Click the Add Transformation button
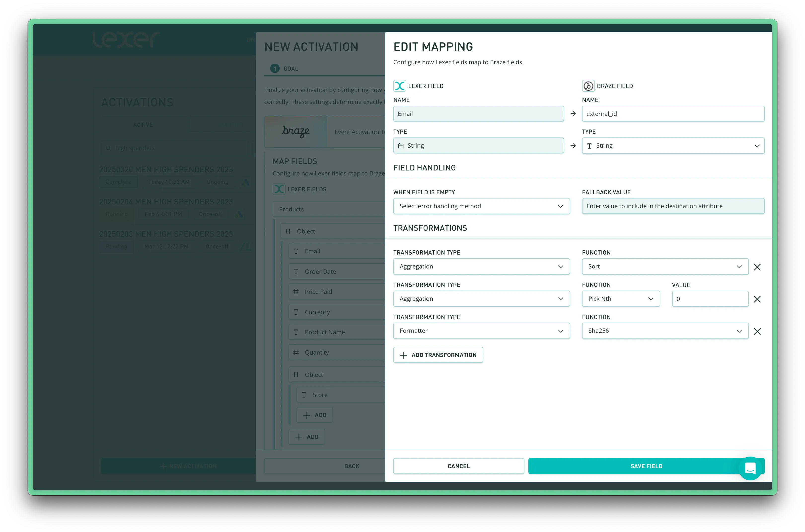The height and width of the screenshot is (532, 805). (438, 355)
